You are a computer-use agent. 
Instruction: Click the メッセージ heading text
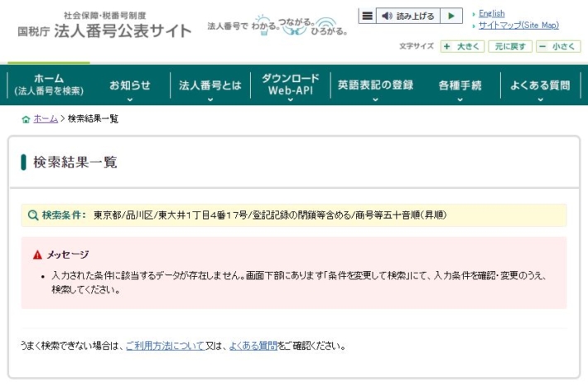pos(68,254)
